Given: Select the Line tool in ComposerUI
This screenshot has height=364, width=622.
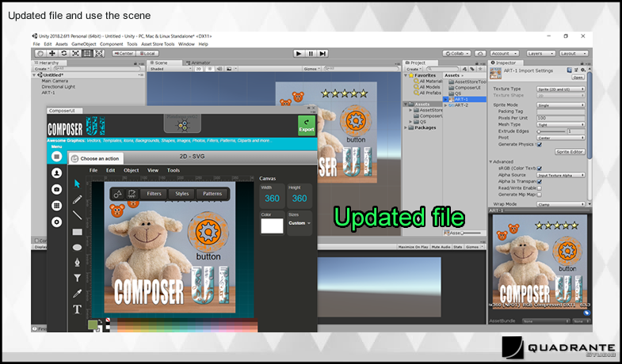Looking at the screenshot, I should (77, 215).
